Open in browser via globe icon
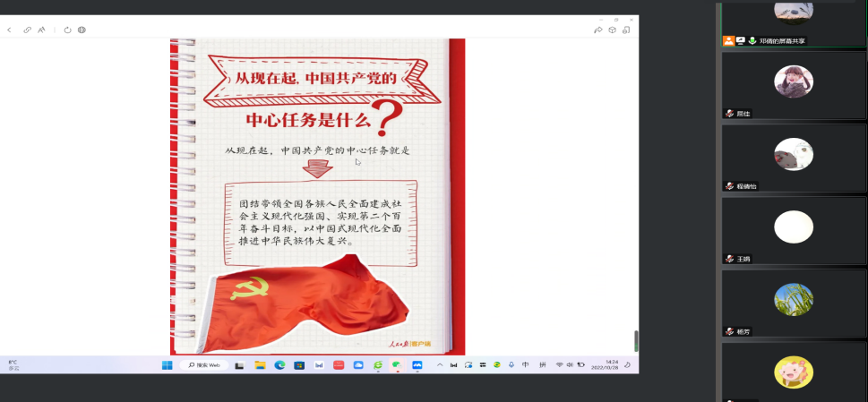Screen dimensions: 868x402 82,30
